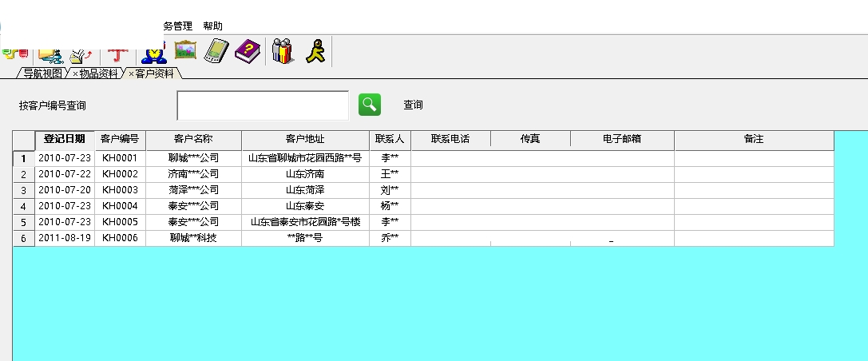Click the green magnifier search icon

pyautogui.click(x=370, y=105)
